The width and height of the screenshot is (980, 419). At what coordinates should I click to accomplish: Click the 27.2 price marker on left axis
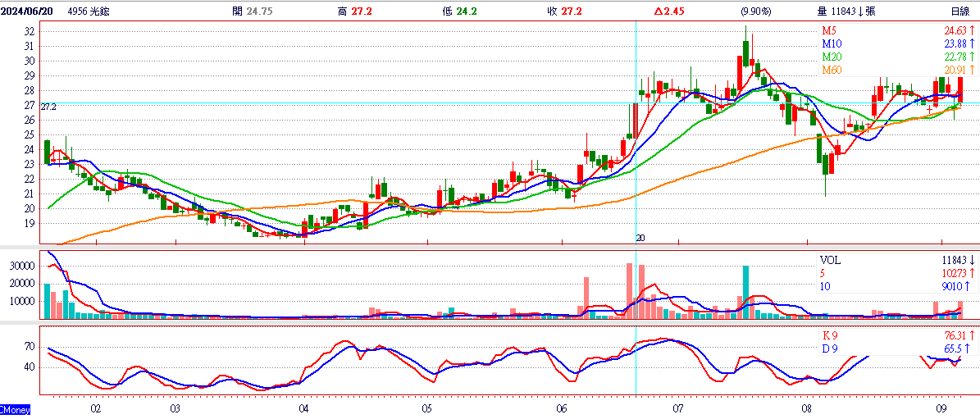[48, 107]
